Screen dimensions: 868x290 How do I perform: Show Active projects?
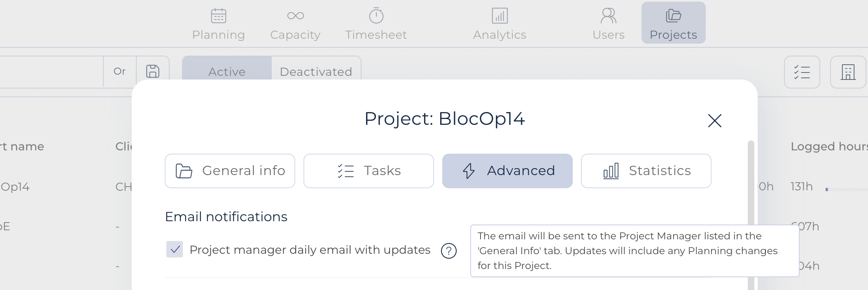pos(227,72)
